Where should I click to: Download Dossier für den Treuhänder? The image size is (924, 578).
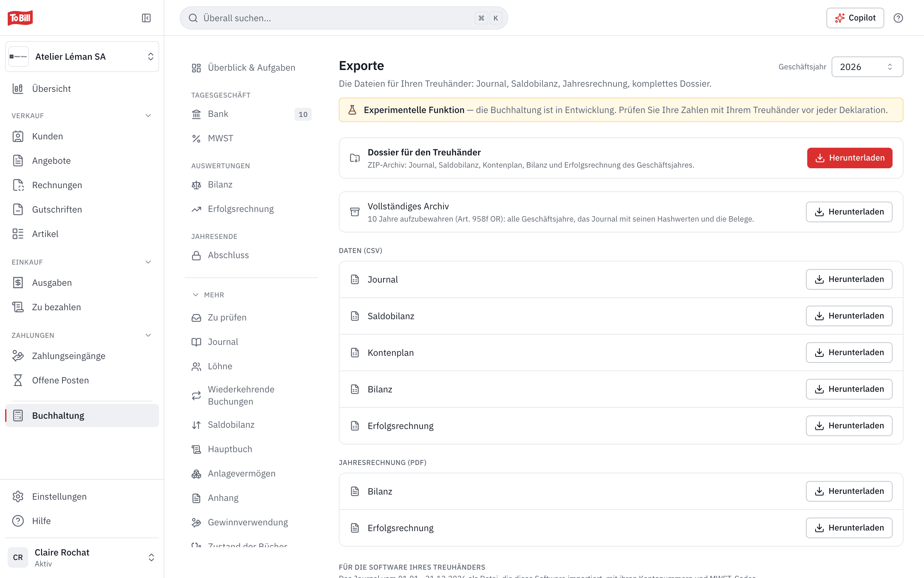(x=850, y=158)
